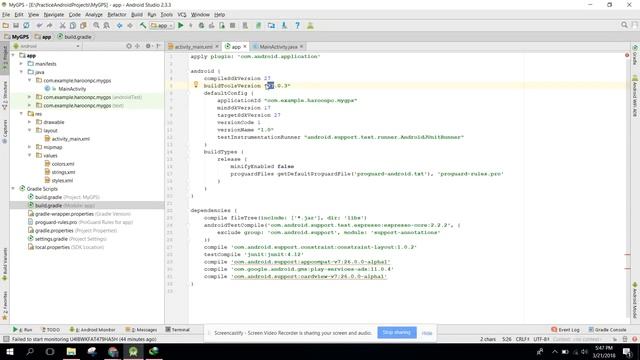Open the Tools menu

tap(167, 14)
